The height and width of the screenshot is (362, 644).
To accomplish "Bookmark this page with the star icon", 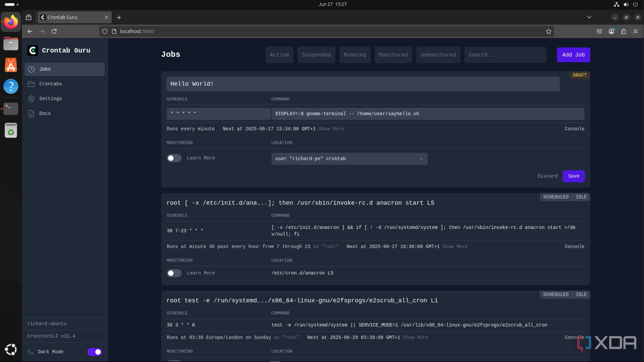I will click(549, 31).
